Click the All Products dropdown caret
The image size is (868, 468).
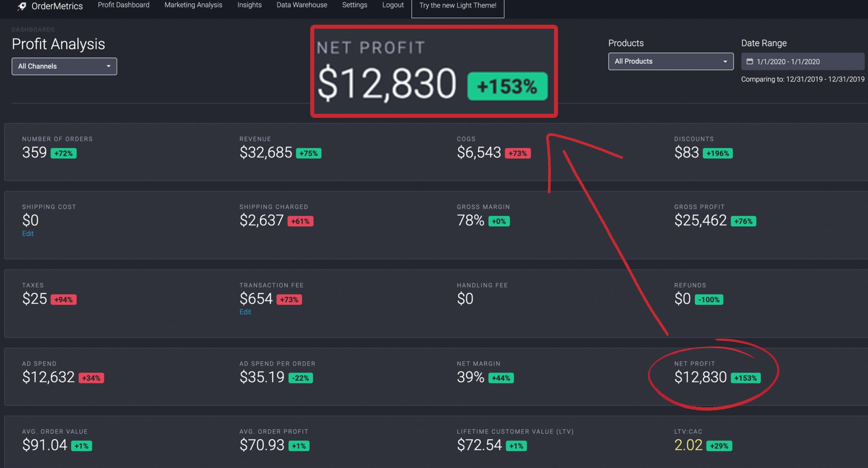[x=725, y=61]
